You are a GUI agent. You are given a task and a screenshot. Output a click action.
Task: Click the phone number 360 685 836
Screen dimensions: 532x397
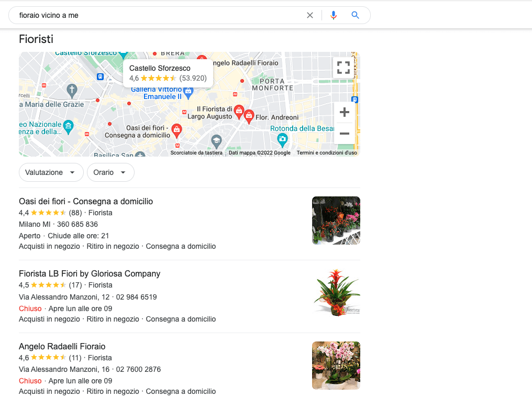pyautogui.click(x=77, y=224)
